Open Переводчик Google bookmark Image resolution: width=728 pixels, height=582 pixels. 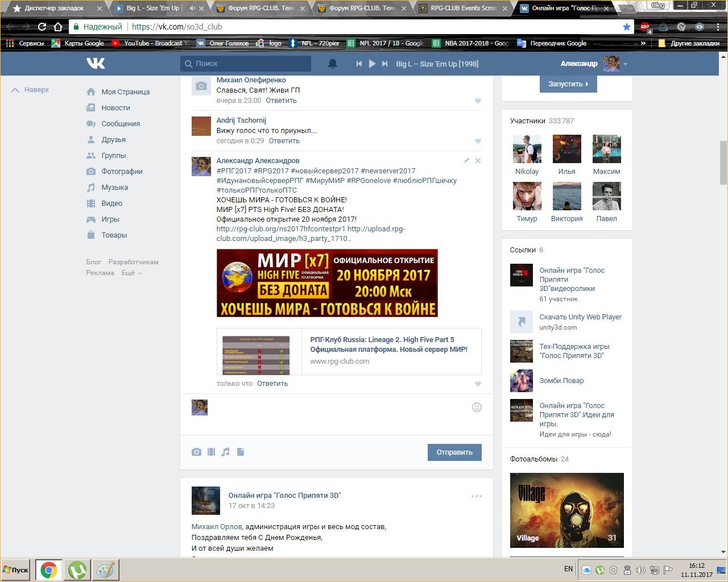pyautogui.click(x=552, y=43)
